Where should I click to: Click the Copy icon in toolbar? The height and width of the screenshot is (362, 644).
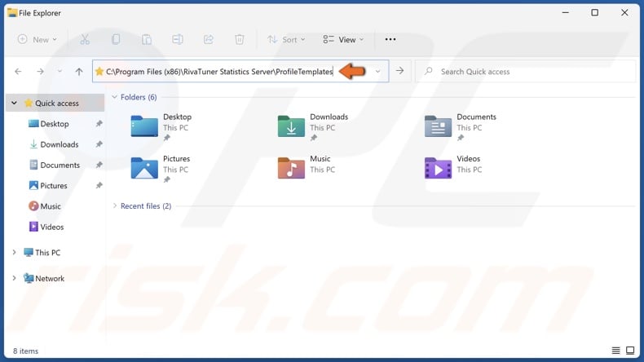pos(116,39)
